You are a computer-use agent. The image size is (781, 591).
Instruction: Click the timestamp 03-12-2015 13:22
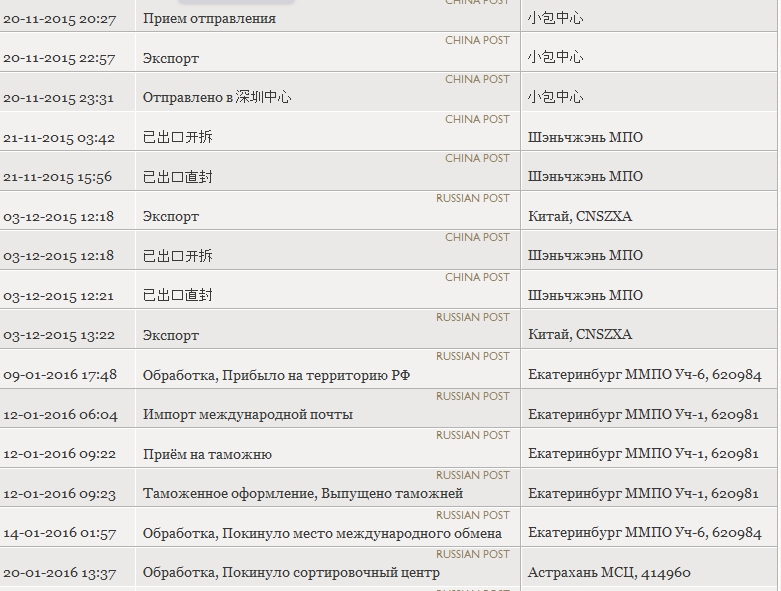tap(59, 336)
